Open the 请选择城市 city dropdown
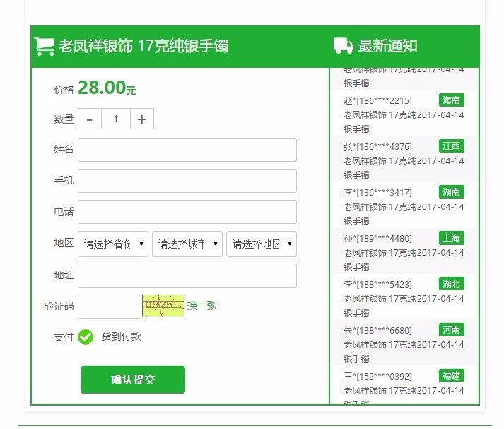Viewport: 504px width, 429px height. point(187,244)
